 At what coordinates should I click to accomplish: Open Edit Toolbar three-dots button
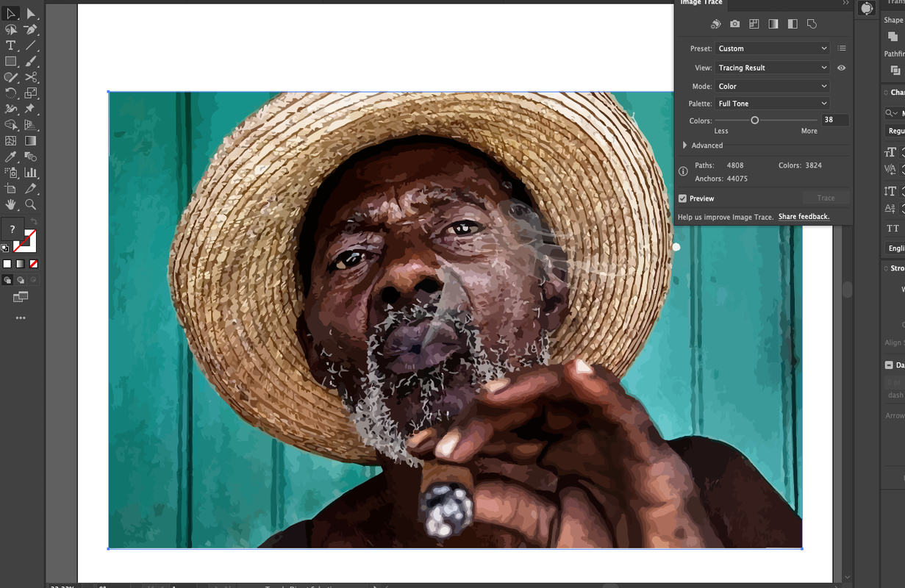[x=21, y=318]
